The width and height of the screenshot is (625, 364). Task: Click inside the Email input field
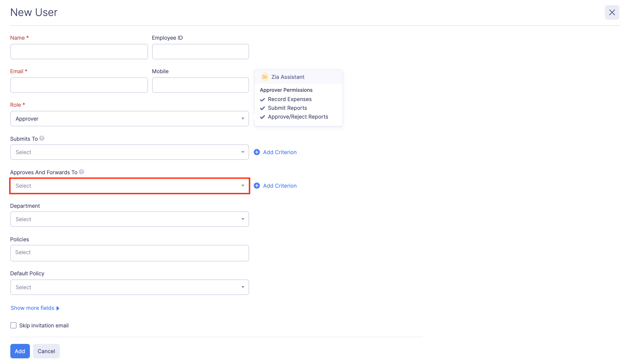[x=79, y=85]
